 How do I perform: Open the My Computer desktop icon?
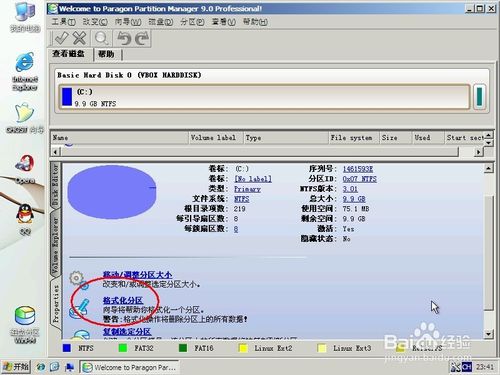tap(25, 17)
